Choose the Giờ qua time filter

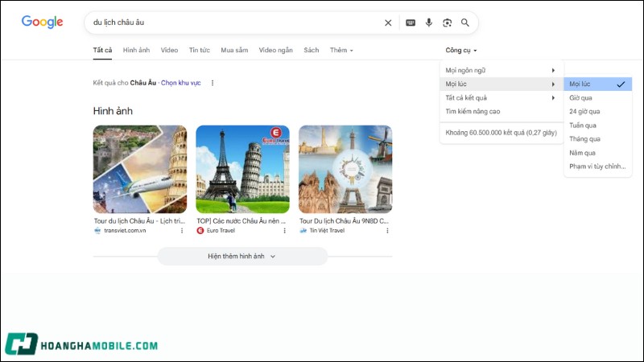click(x=580, y=97)
